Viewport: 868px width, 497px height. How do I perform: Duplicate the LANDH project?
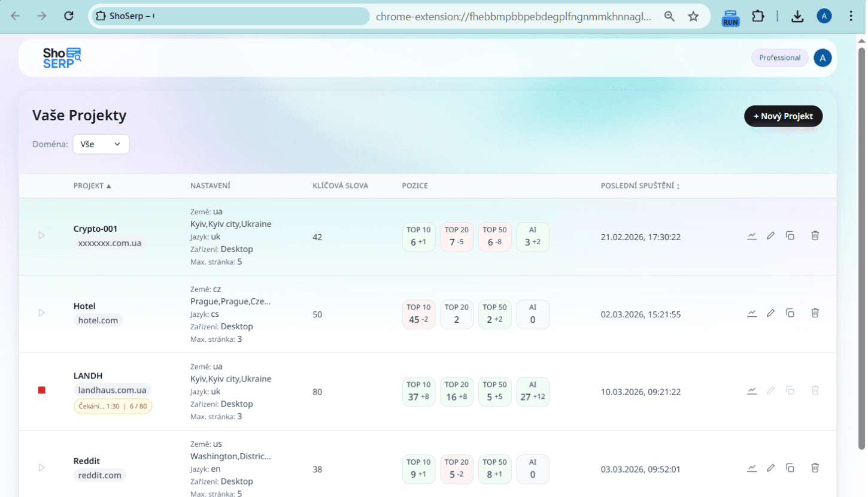tap(790, 390)
